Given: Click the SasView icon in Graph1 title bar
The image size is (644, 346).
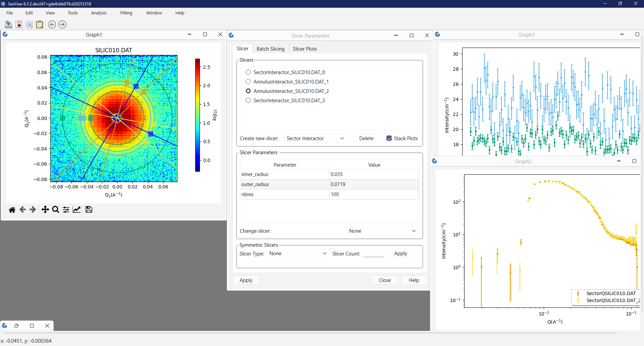Looking at the screenshot, I should click(5, 34).
